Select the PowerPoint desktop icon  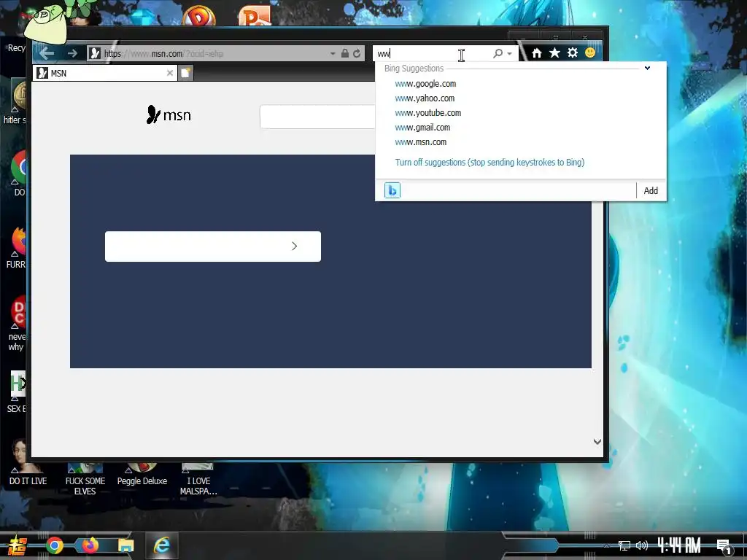pyautogui.click(x=255, y=16)
